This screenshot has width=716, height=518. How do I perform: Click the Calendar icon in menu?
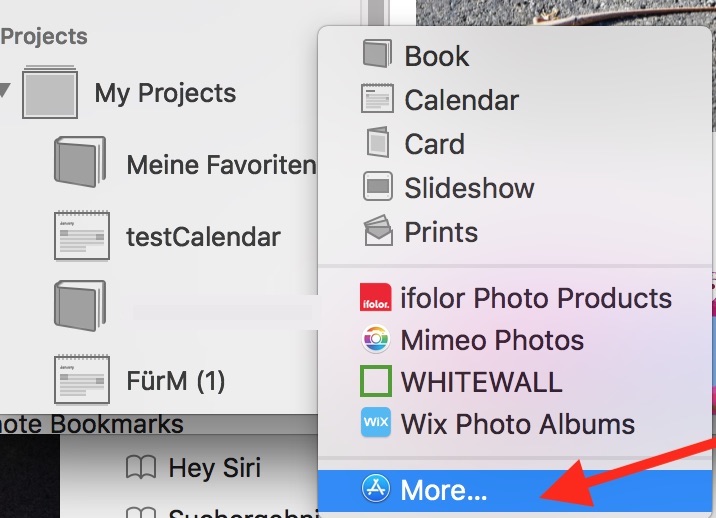(377, 100)
